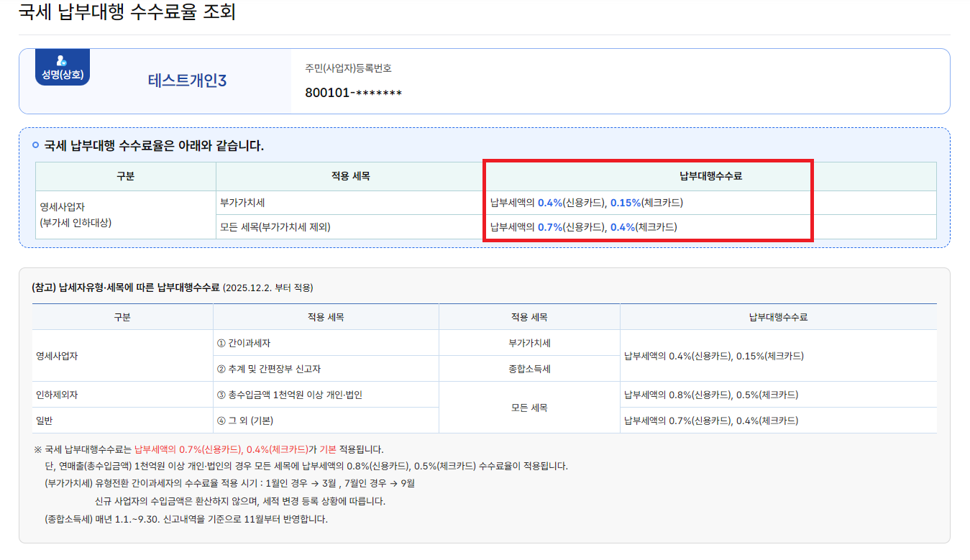Click the blue 0.15% check card rate
970x560 pixels.
(625, 203)
